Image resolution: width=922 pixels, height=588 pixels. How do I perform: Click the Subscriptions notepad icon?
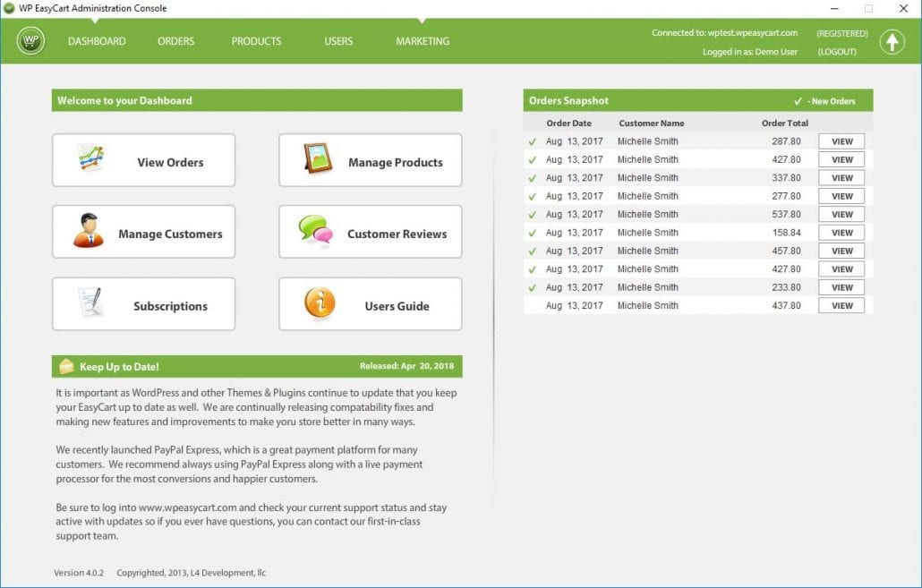coord(90,303)
